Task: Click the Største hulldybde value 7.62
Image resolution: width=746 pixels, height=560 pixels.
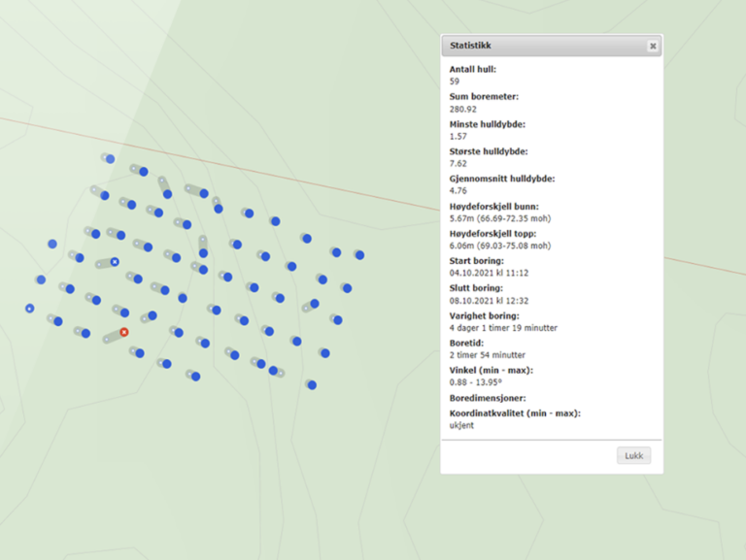Action: (458, 164)
